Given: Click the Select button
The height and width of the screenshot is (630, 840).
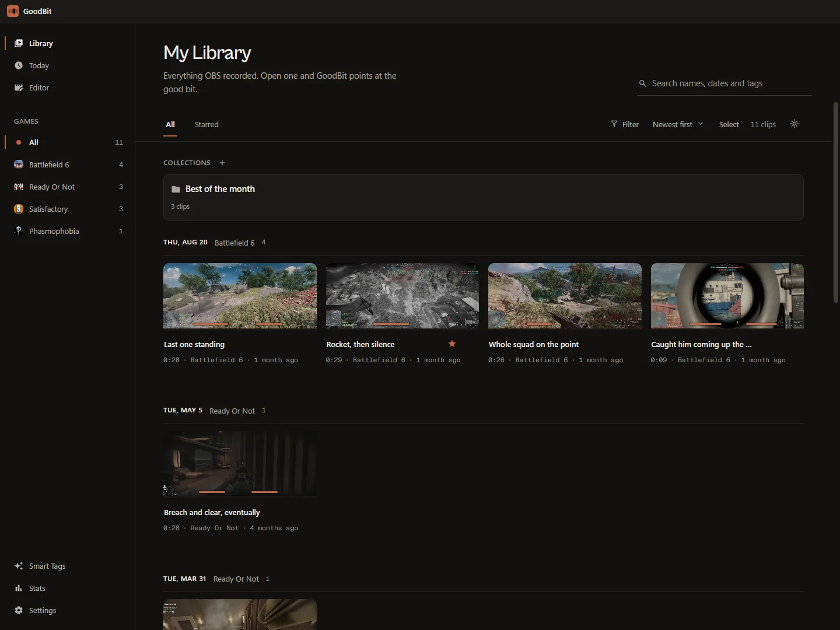Looking at the screenshot, I should pos(729,124).
